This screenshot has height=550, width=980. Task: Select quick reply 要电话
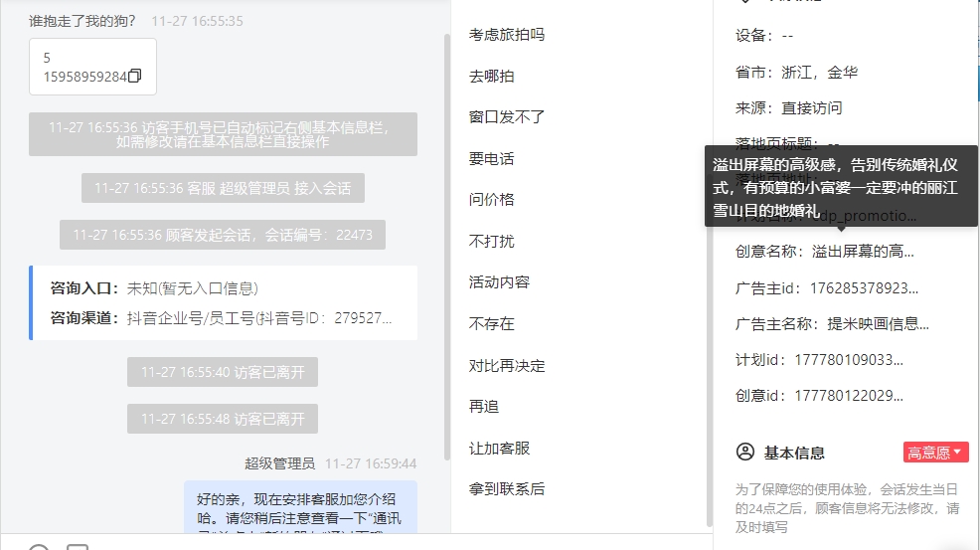(x=491, y=159)
